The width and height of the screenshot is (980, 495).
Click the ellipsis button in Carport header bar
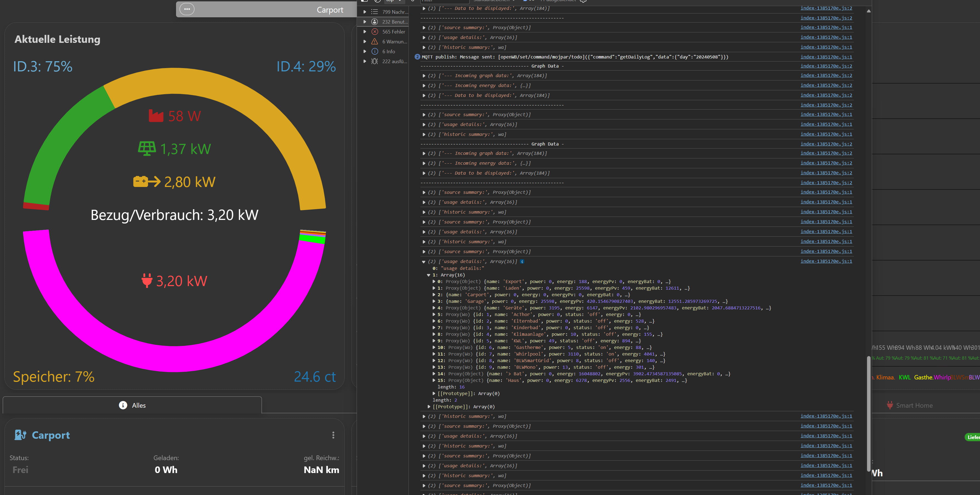point(187,9)
